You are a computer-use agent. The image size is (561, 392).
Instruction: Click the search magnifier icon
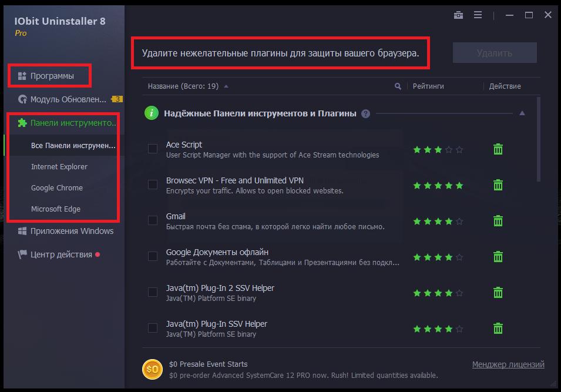pyautogui.click(x=398, y=86)
